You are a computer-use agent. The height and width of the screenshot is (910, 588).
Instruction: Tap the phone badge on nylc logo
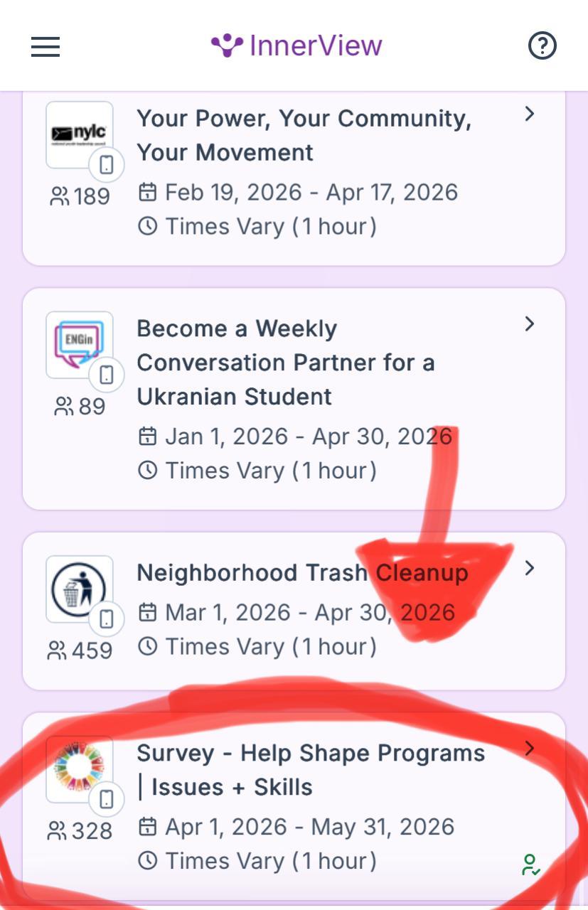tap(107, 165)
